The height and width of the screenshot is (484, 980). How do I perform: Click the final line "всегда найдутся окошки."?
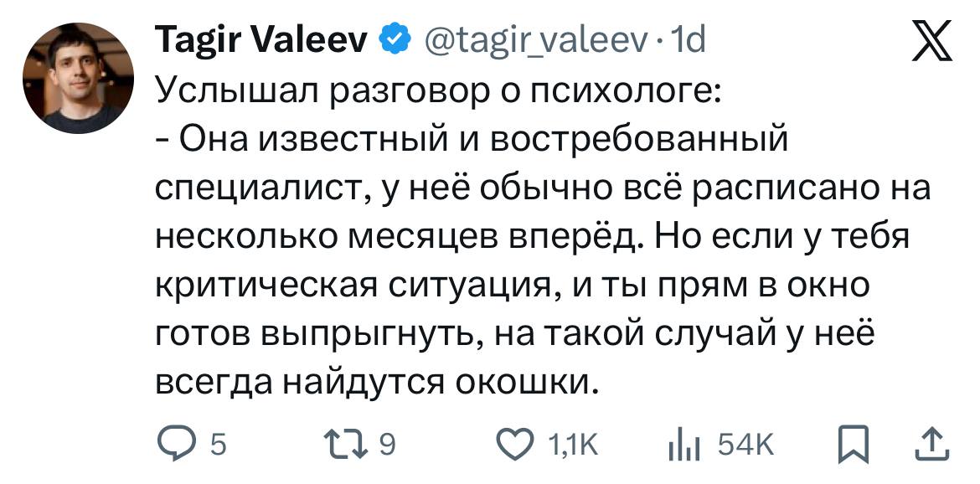pyautogui.click(x=379, y=383)
